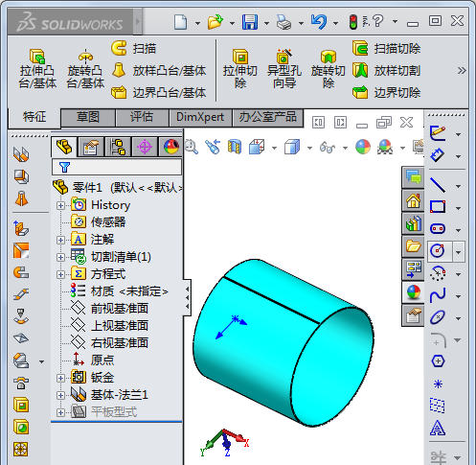476x465 pixels.
Task: Select the sketch Text tool
Action: tap(438, 428)
